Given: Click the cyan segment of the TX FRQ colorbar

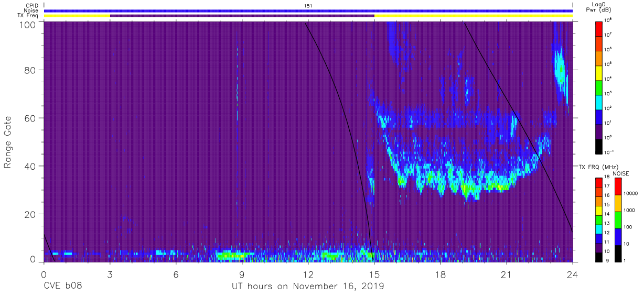Looking at the screenshot, I should click(599, 229).
